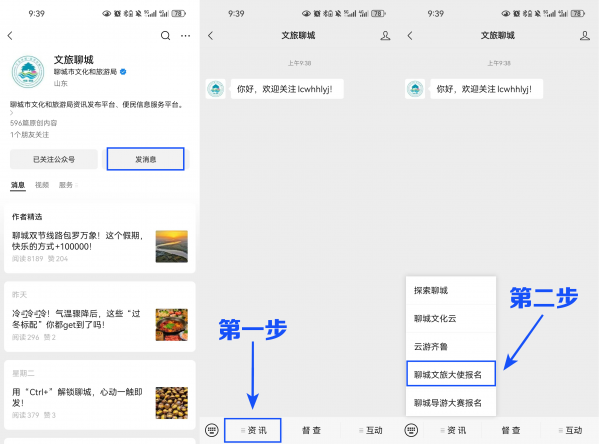600x444 pixels.
Task: Open 聊城导游大赛报名 menu entry
Action: tap(448, 403)
